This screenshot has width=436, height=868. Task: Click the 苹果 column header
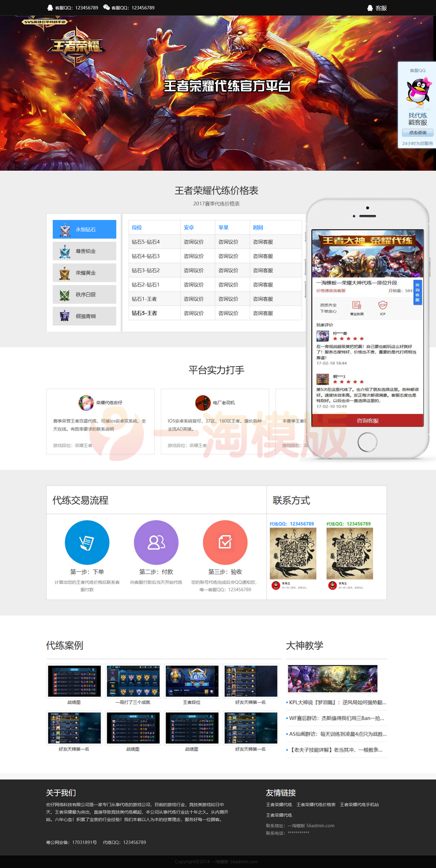(x=223, y=228)
